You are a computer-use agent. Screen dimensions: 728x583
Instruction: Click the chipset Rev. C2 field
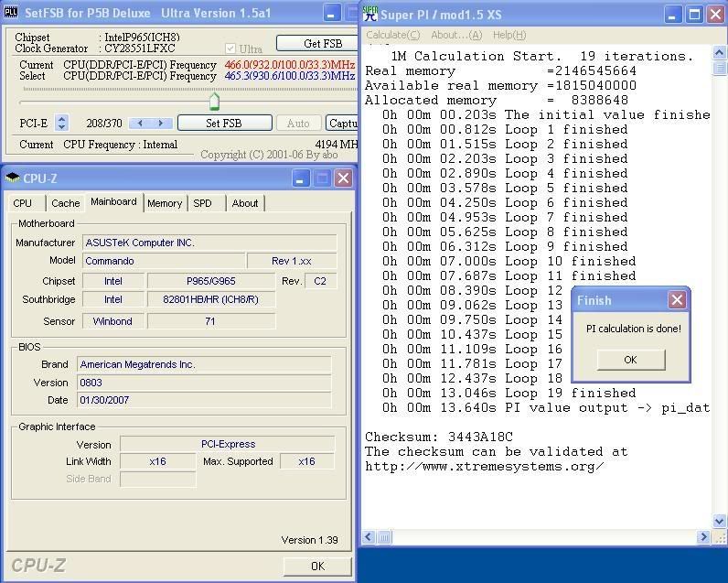coord(320,281)
